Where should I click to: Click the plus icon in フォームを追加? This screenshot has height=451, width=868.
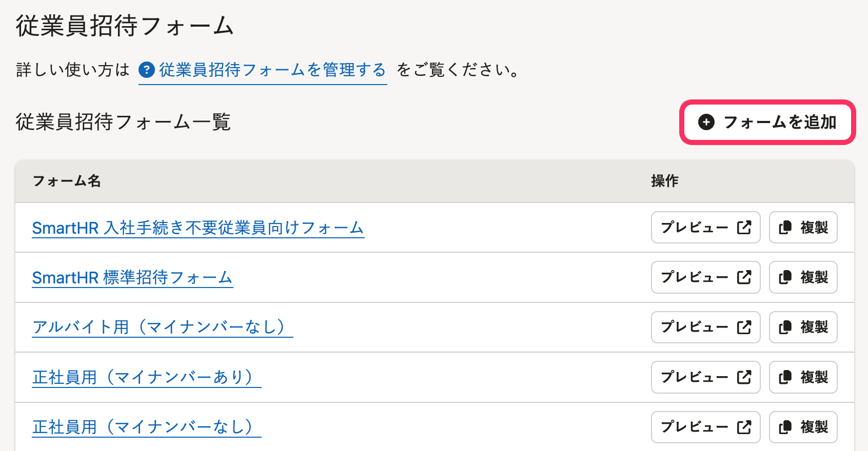(x=706, y=122)
